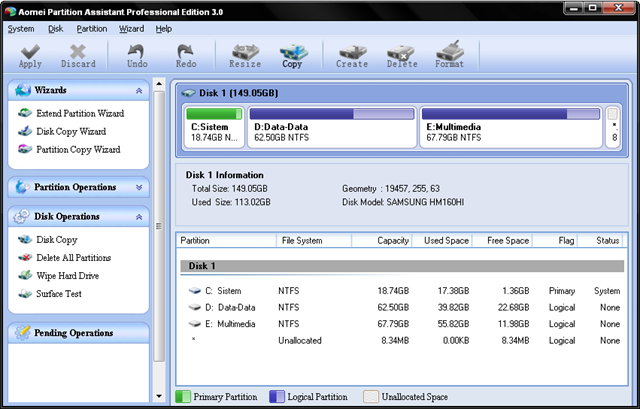Click the Surface Test icon

coord(24,293)
